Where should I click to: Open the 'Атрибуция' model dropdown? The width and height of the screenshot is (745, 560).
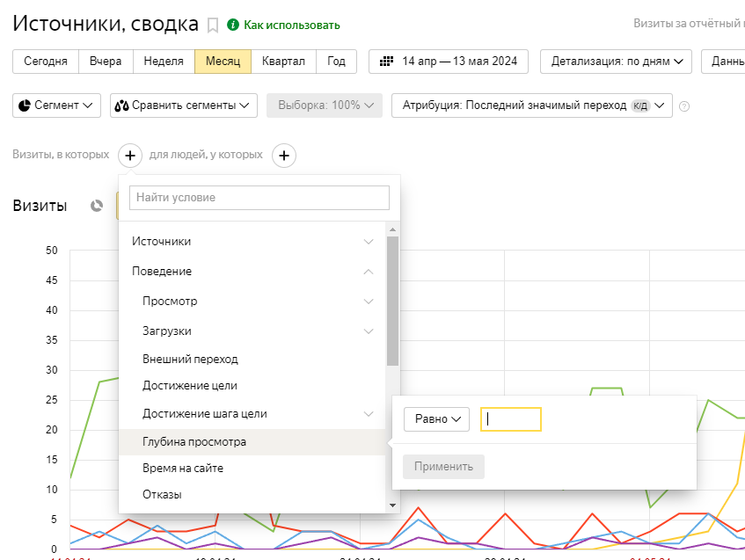(531, 105)
